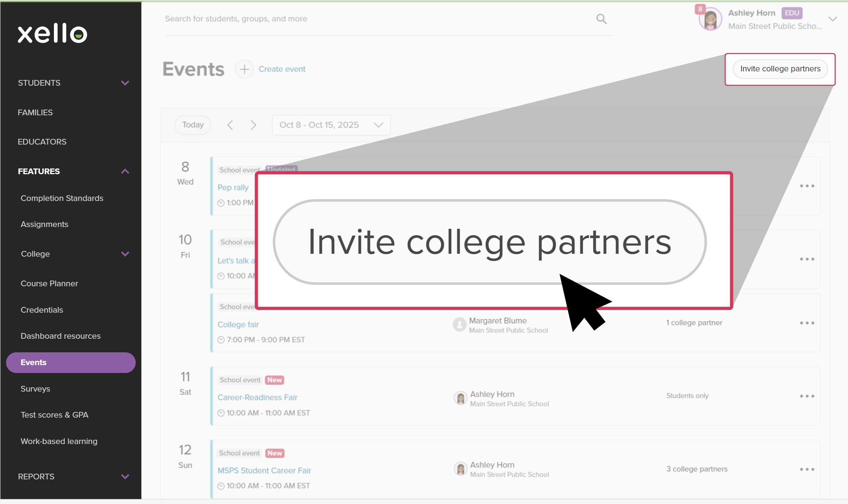Click Margaret Blume's organizer avatar icon
The width and height of the screenshot is (848, 504).
460,324
